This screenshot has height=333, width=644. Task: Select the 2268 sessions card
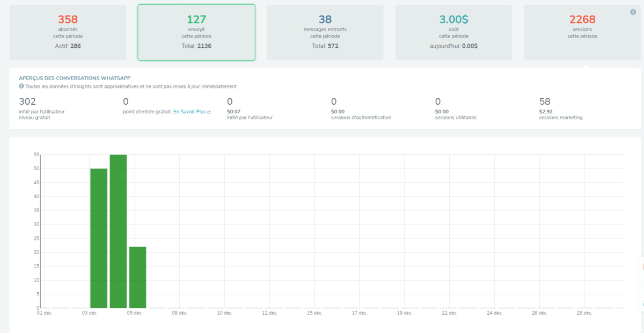tap(582, 32)
